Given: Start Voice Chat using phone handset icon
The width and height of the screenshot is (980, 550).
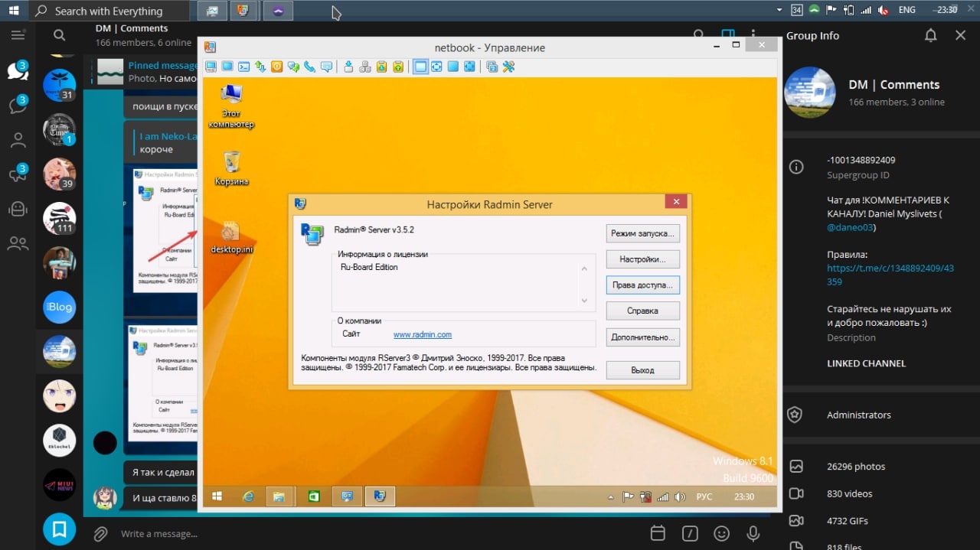Looking at the screenshot, I should pyautogui.click(x=310, y=67).
